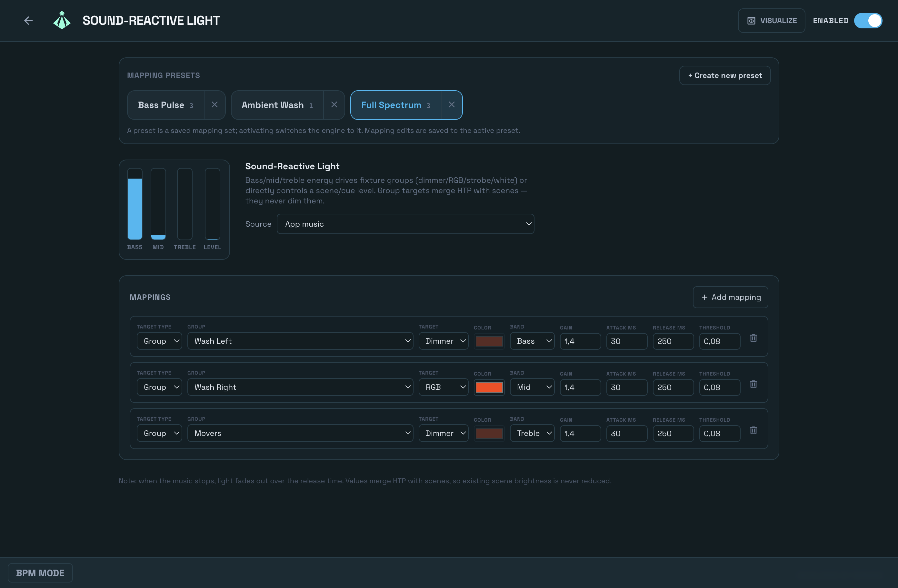This screenshot has height=588, width=898.
Task: Open the Wash Left color swatch
Action: [489, 341]
